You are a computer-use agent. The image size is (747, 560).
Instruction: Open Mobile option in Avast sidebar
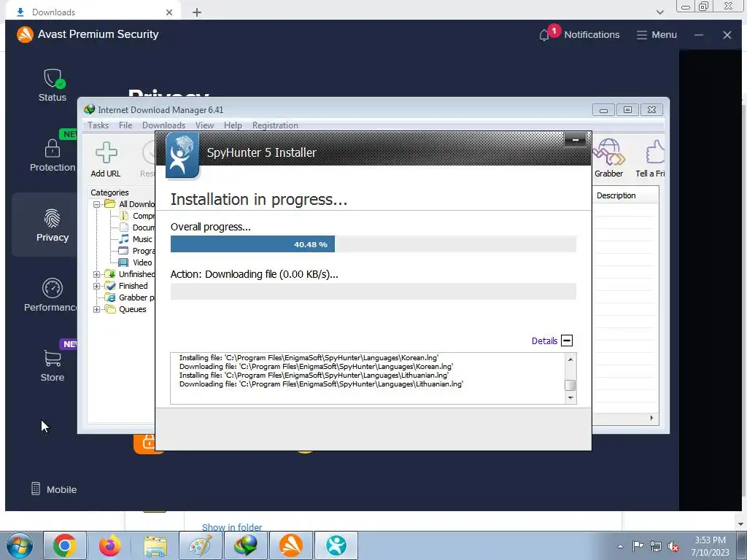[x=53, y=489]
